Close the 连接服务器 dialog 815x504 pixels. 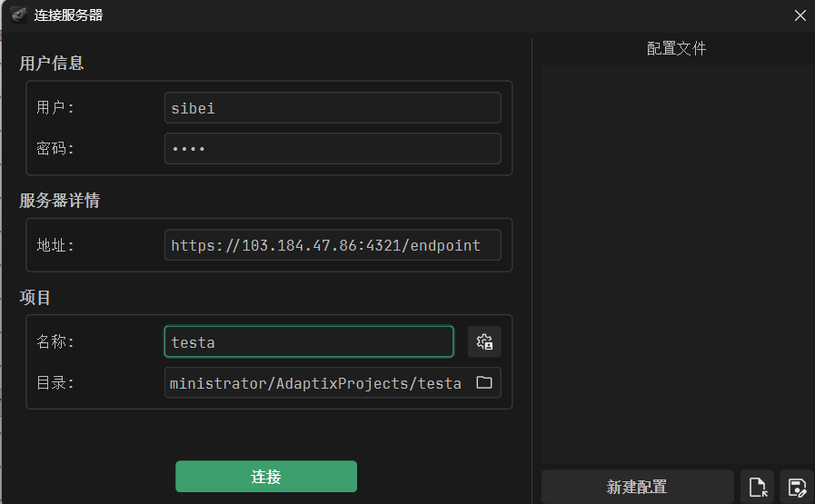(x=800, y=15)
